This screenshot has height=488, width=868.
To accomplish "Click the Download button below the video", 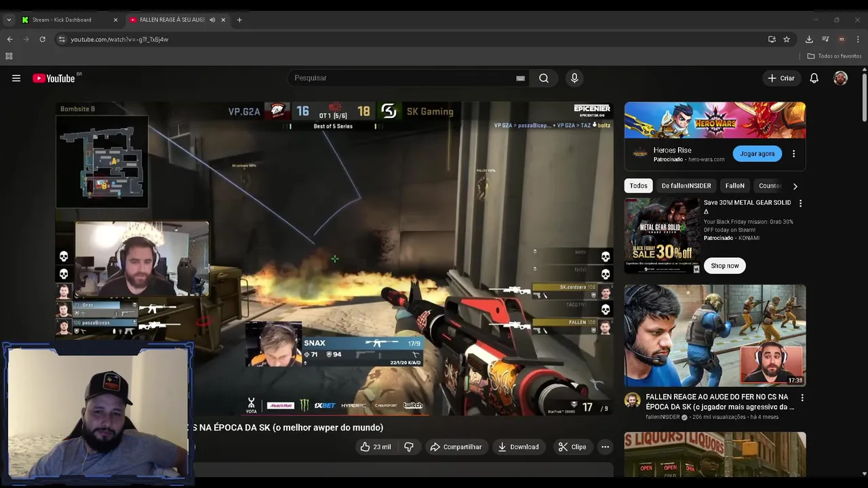I will 518,447.
